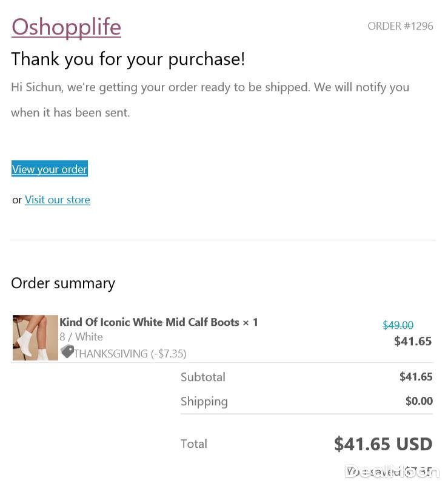
Task: Click the Subtotal label
Action: pos(202,377)
